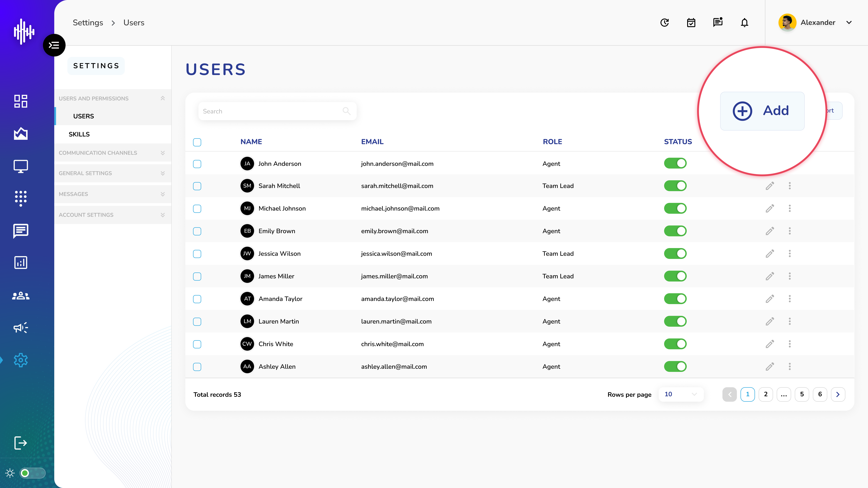Click the name James Miller
868x488 pixels.
coord(276,276)
